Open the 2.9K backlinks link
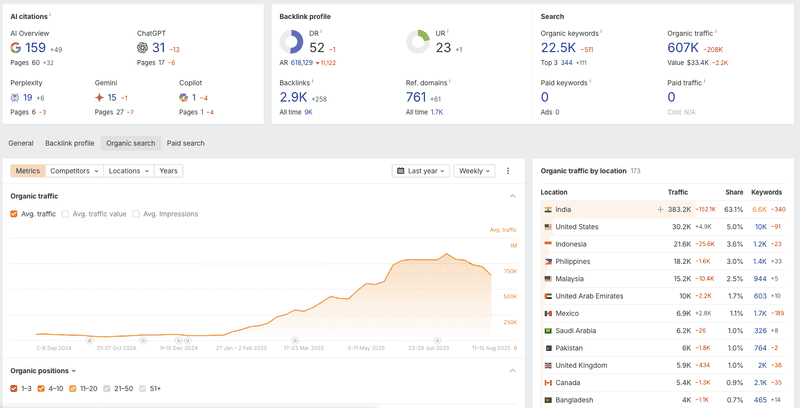 [293, 97]
